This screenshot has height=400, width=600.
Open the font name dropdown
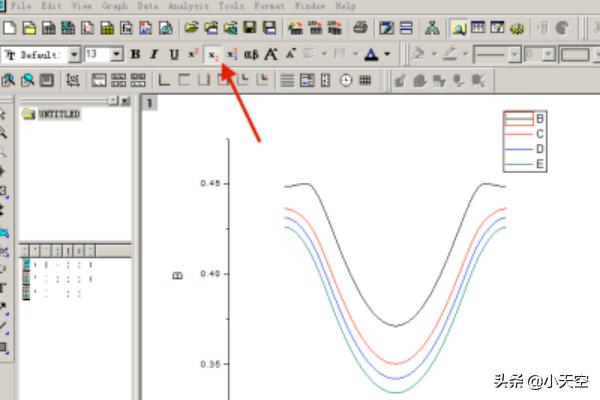[73, 54]
